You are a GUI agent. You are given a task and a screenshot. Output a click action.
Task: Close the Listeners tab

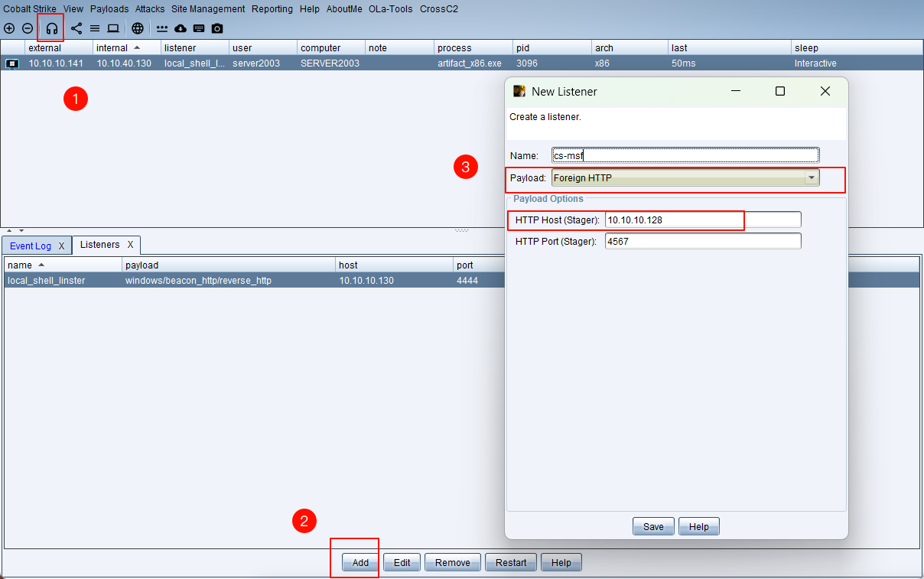tap(131, 245)
